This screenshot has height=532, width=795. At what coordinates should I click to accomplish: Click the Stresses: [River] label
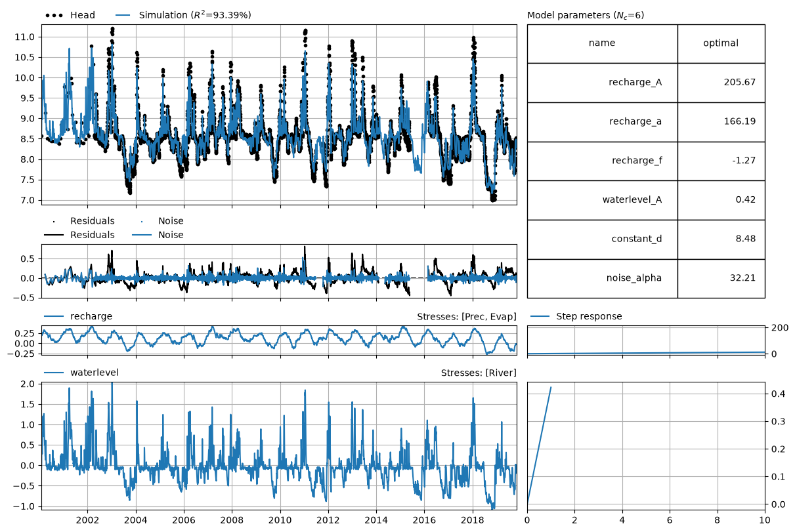pyautogui.click(x=479, y=373)
